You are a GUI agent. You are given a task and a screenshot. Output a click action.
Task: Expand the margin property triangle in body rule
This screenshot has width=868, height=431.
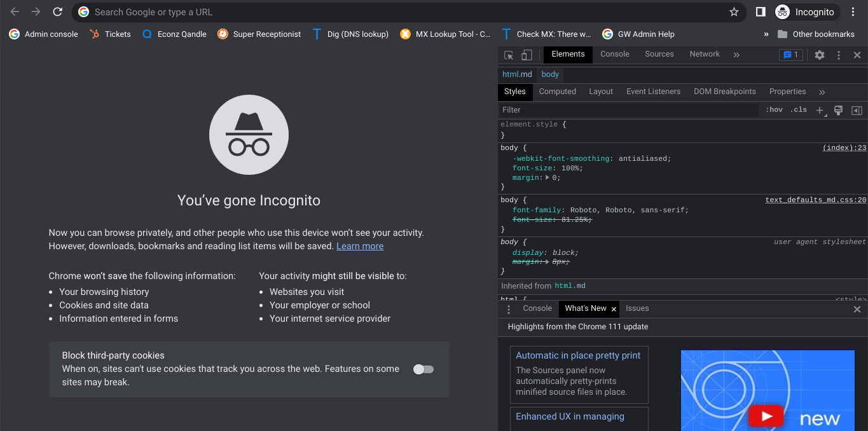tap(548, 178)
